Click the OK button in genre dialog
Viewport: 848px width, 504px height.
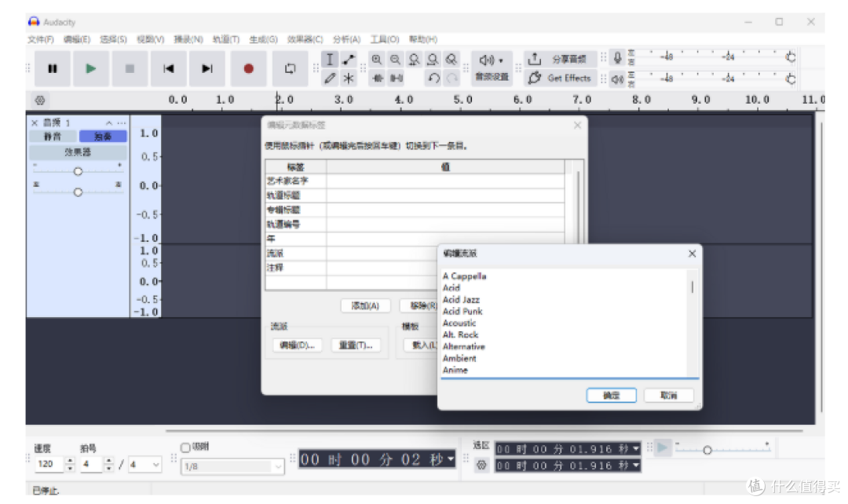611,396
